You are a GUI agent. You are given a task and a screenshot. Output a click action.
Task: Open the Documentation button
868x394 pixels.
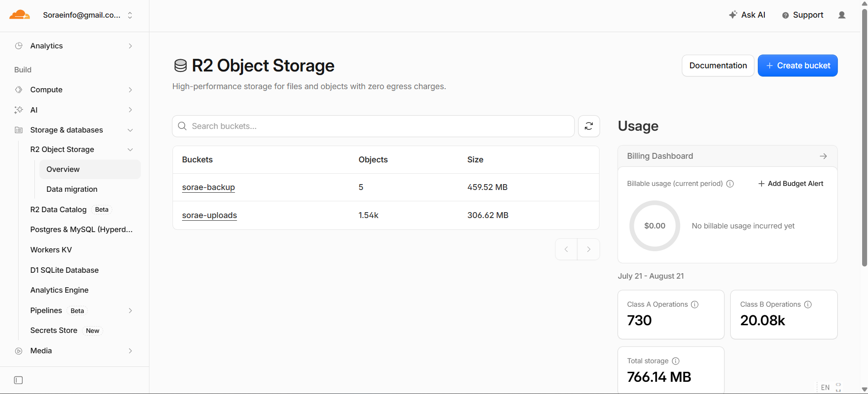point(718,66)
